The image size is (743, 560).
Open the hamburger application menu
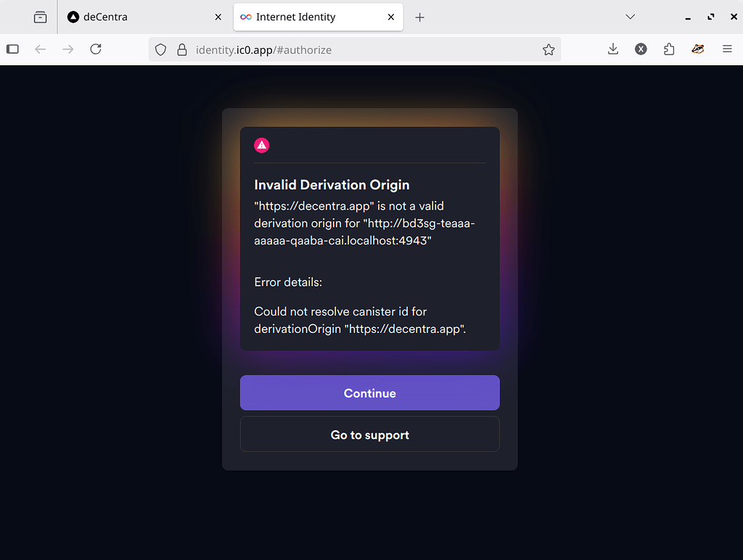[727, 49]
